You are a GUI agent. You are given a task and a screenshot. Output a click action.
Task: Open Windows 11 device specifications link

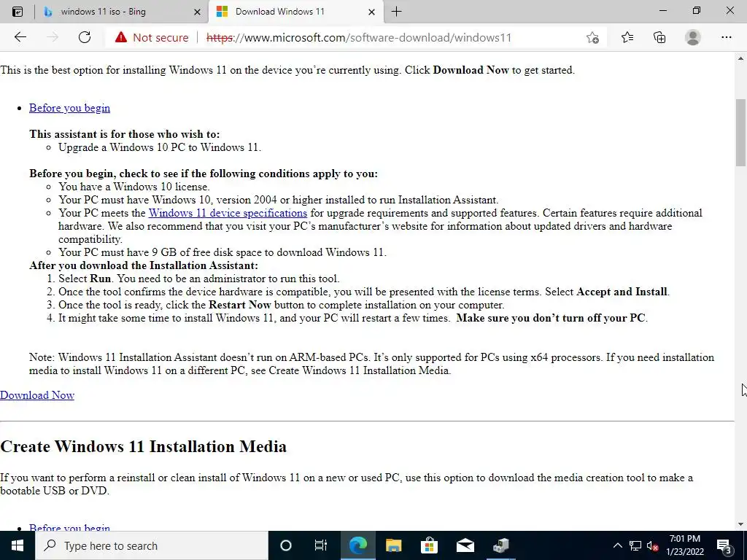[x=228, y=213]
